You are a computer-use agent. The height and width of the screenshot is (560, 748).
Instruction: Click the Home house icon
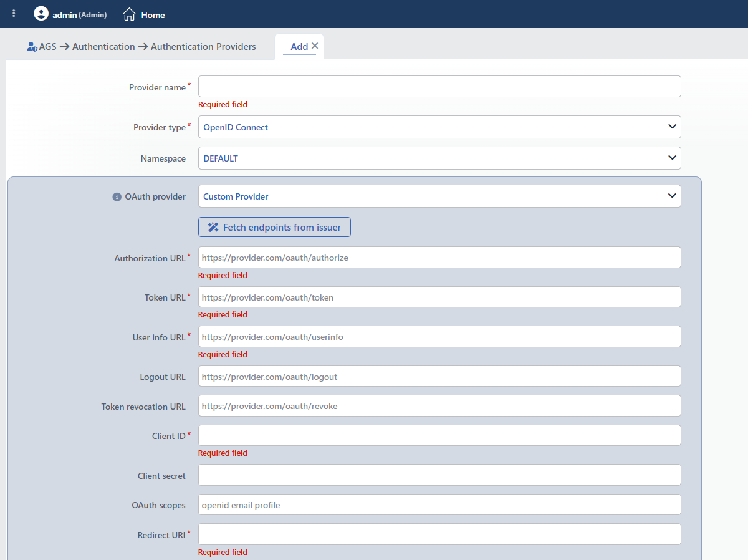(129, 14)
